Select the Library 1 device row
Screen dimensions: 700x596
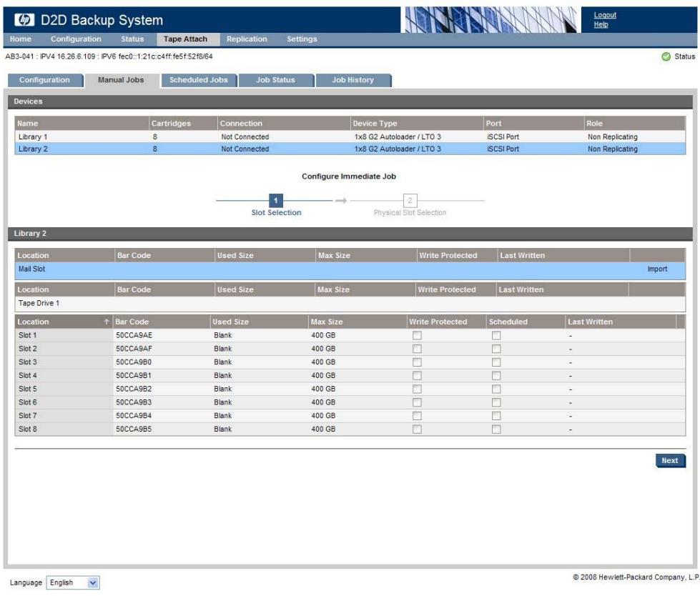350,136
